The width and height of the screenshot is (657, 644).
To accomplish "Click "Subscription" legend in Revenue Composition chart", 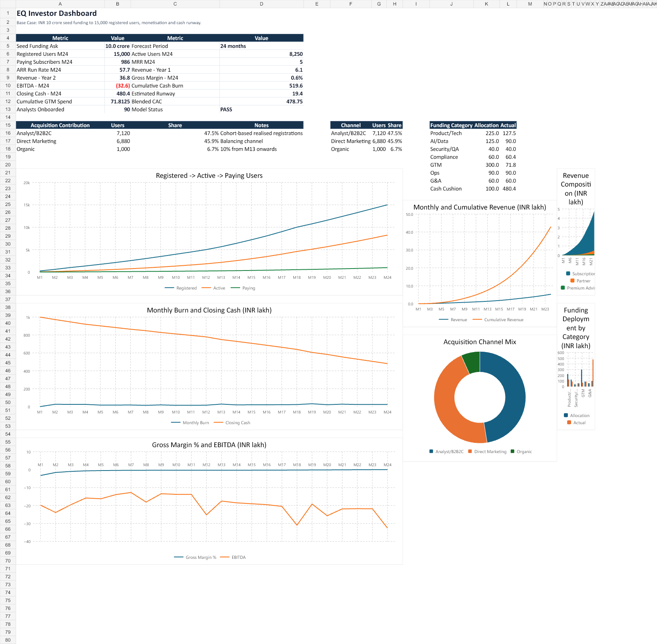I will (x=581, y=274).
